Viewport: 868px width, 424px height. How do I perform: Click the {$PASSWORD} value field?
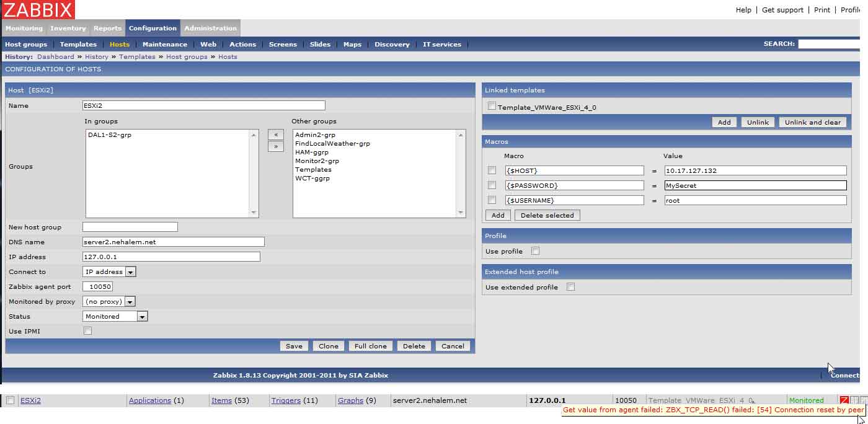(755, 185)
